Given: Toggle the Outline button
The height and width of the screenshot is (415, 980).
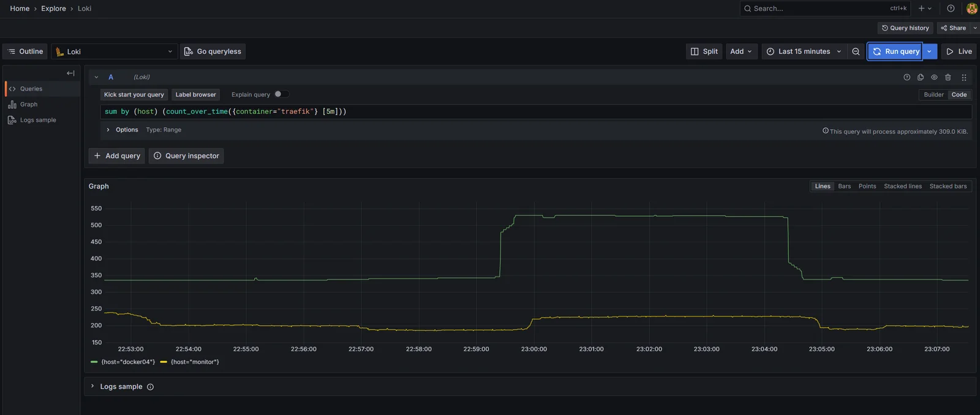Looking at the screenshot, I should (x=25, y=51).
